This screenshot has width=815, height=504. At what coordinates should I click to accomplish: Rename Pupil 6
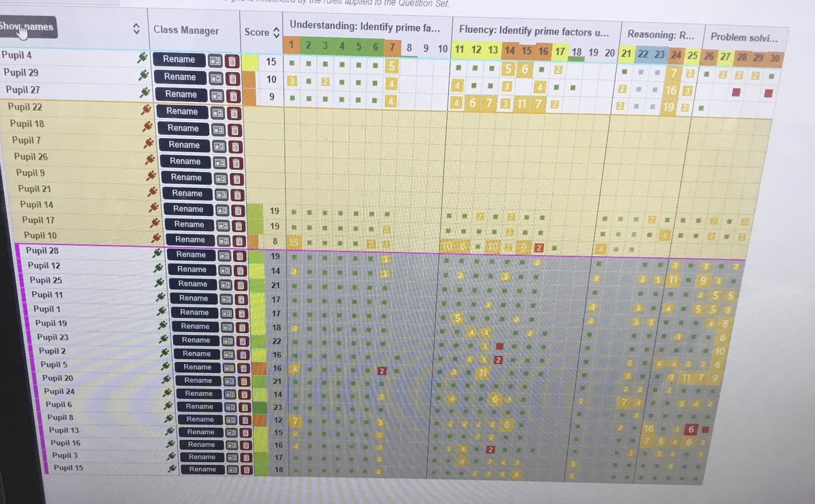pos(200,407)
